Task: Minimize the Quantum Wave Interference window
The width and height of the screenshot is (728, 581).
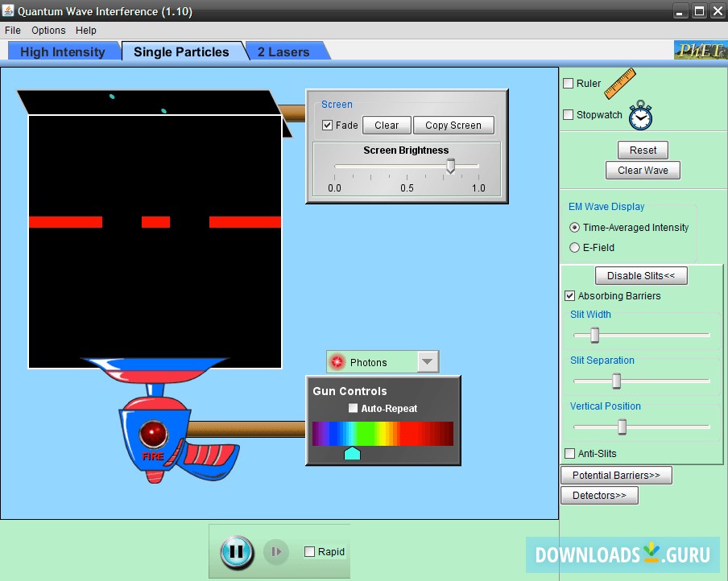Action: tap(680, 11)
